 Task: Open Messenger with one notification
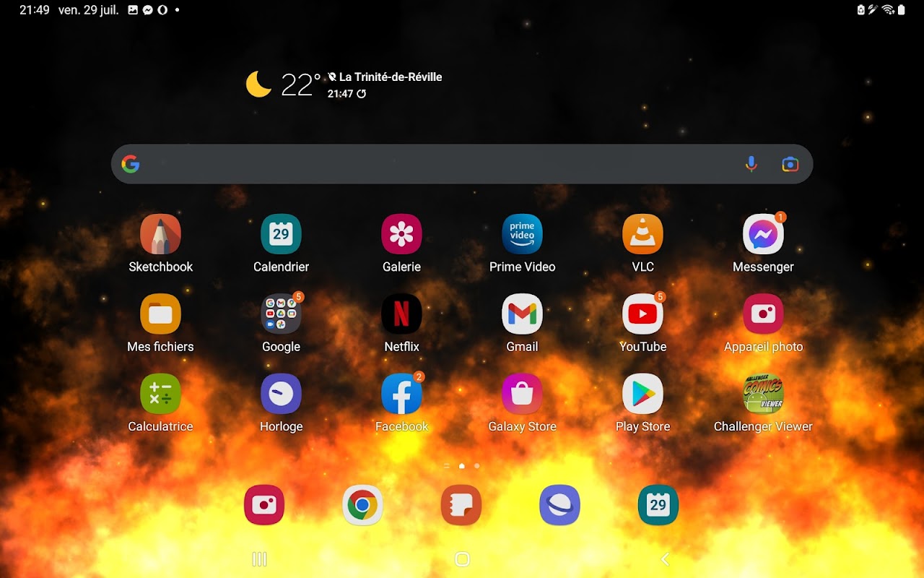point(763,234)
